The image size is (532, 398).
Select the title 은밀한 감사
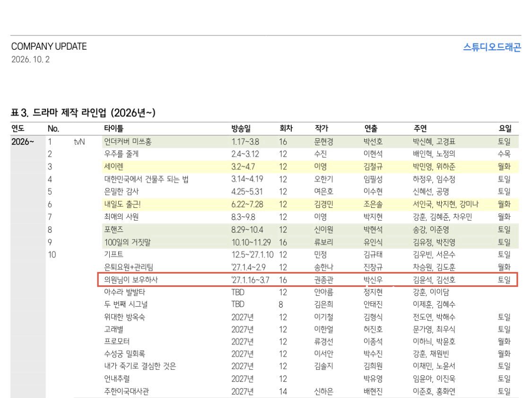click(x=121, y=192)
